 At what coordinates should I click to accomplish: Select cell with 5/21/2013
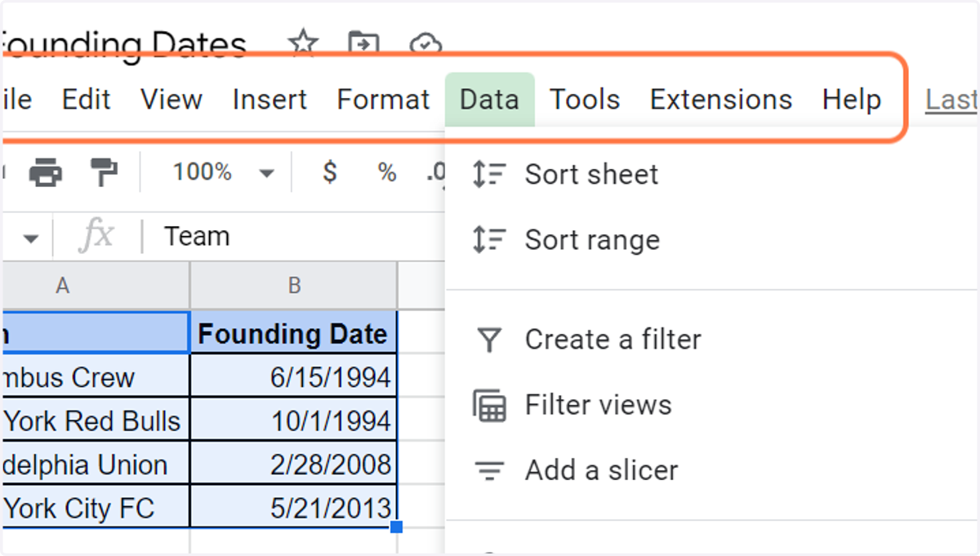tap(294, 508)
